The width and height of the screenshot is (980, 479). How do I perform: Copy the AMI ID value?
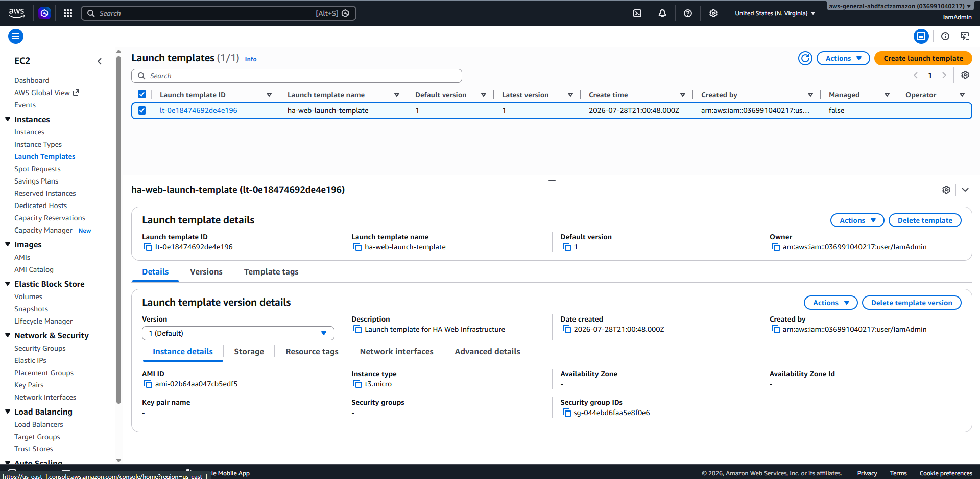(148, 384)
